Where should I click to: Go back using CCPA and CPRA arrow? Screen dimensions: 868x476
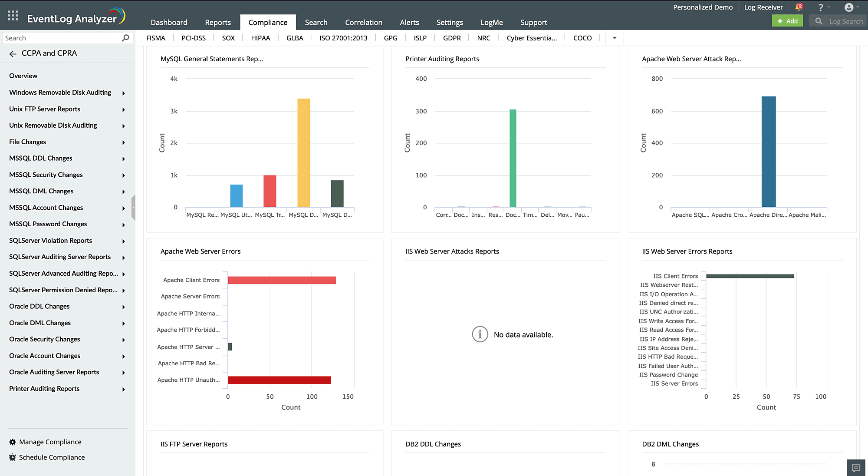[13, 53]
